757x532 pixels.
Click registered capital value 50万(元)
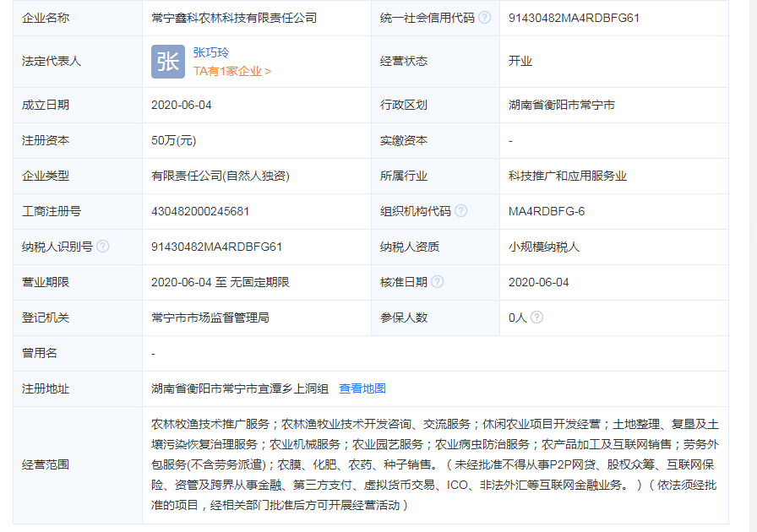[174, 140]
